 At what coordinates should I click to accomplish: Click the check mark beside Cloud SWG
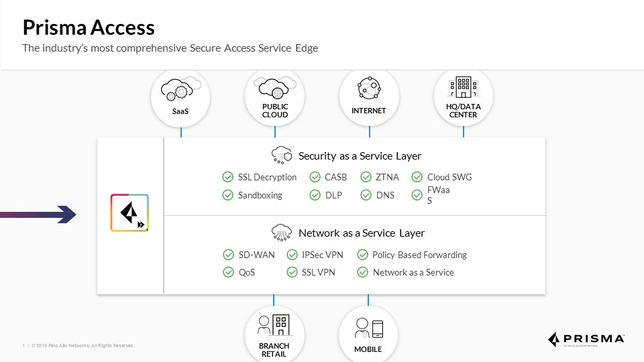(417, 177)
